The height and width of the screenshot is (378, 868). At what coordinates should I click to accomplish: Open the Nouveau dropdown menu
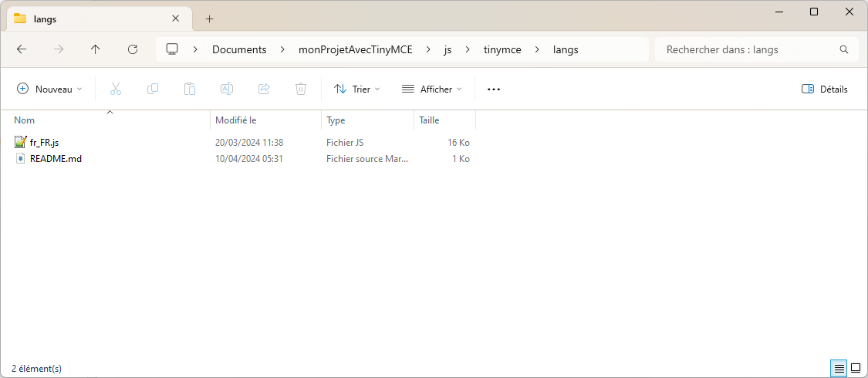(49, 89)
